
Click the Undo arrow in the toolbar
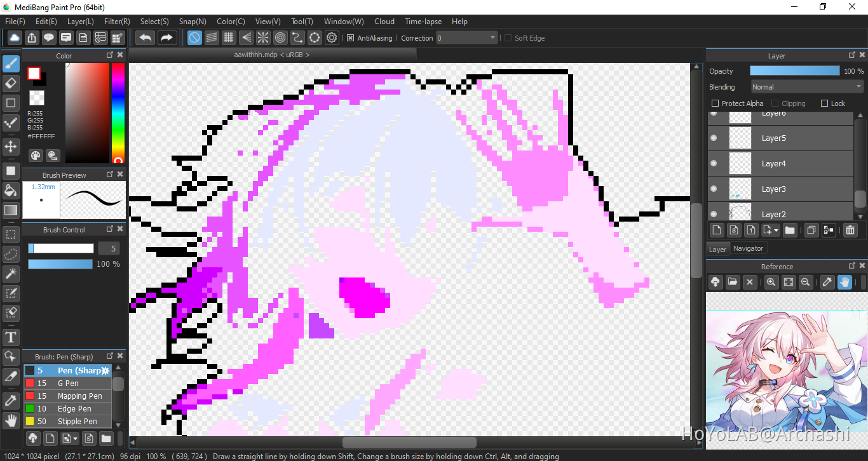(144, 37)
